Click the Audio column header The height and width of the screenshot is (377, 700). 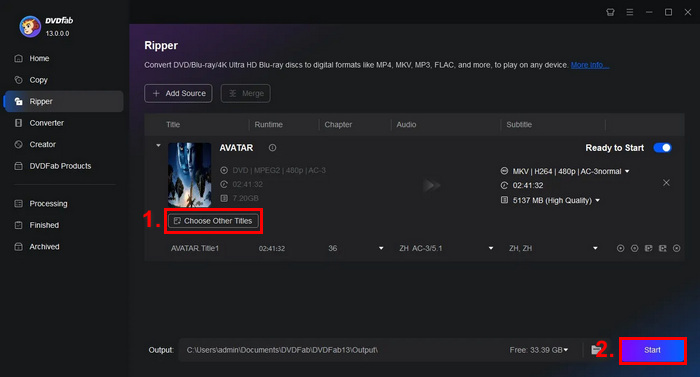[x=406, y=125]
